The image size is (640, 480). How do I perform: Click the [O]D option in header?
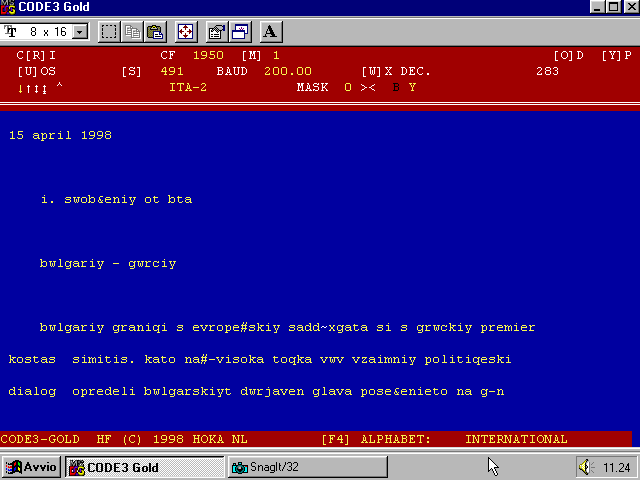point(568,55)
